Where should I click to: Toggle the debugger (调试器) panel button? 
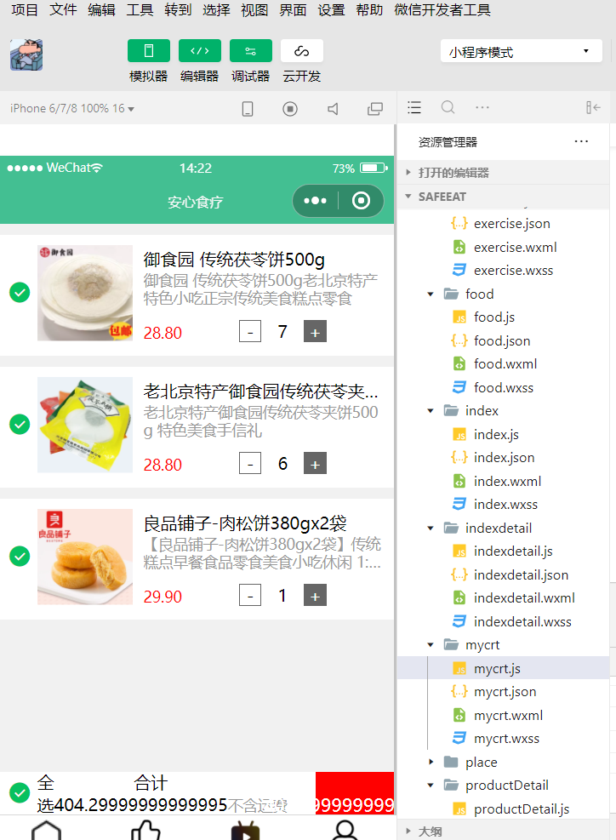pos(251,51)
